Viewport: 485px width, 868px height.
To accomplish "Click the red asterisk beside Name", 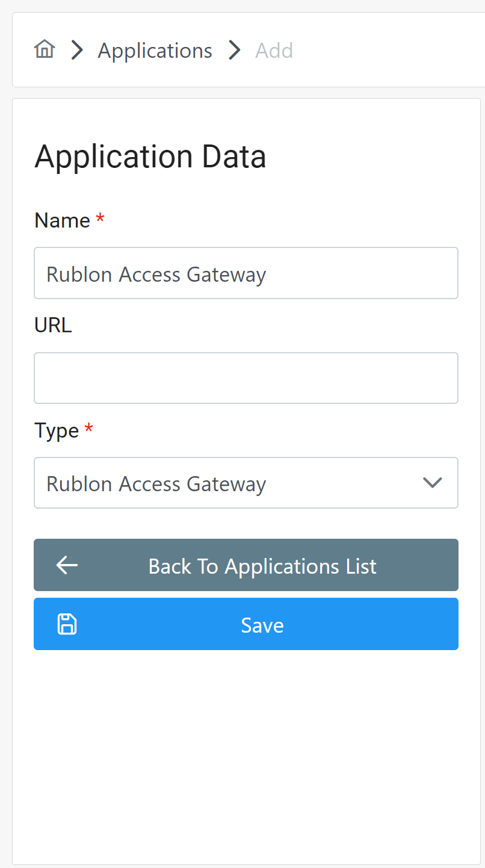I will 100,219.
